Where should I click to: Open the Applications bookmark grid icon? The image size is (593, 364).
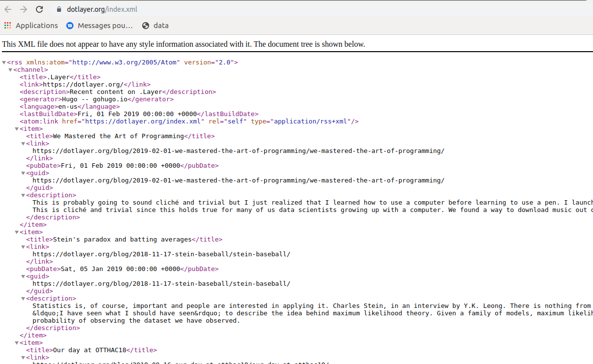click(x=7, y=26)
